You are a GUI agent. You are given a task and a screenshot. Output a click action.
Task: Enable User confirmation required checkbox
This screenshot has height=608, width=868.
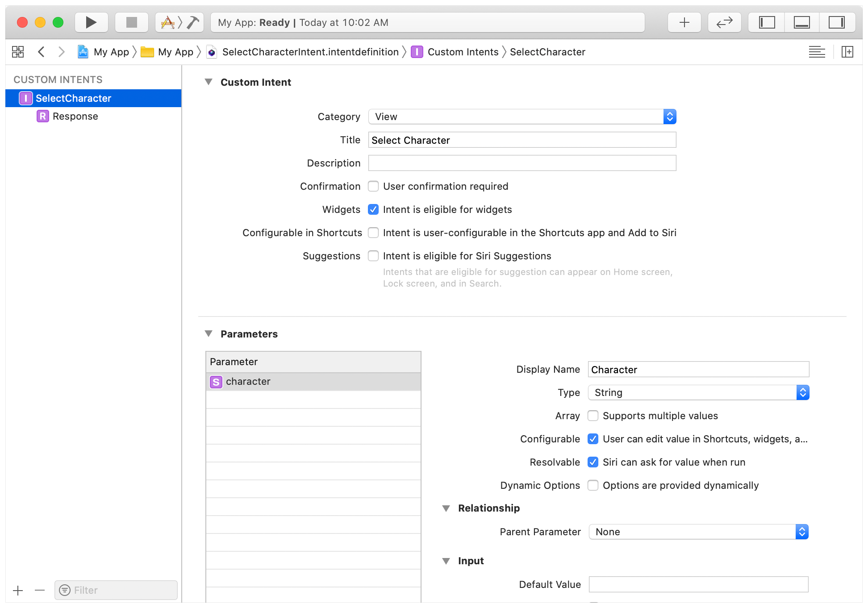pos(374,186)
